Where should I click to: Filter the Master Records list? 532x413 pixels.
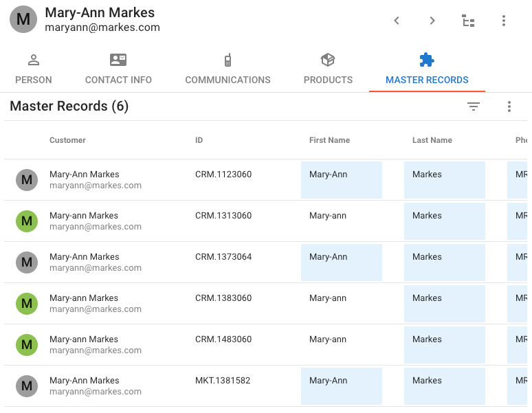click(x=474, y=107)
